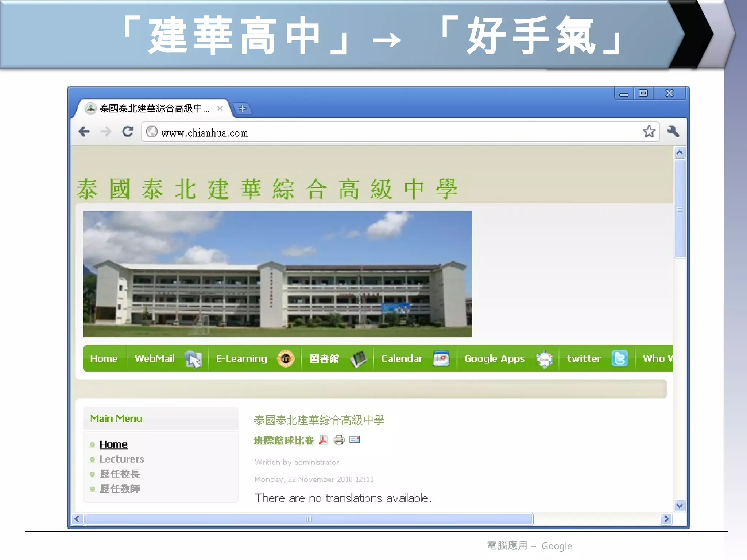Export article using the PDF icon
The image size is (747, 560).
pos(323,440)
